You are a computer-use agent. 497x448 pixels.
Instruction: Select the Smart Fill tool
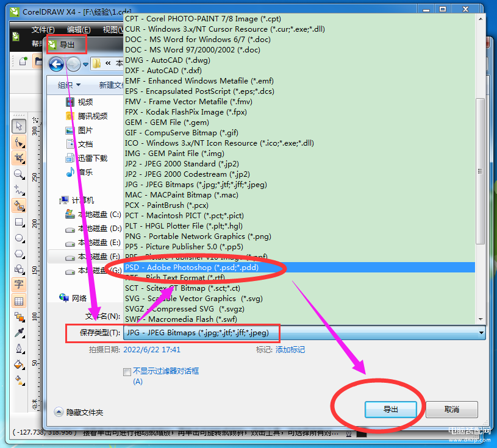point(19,205)
